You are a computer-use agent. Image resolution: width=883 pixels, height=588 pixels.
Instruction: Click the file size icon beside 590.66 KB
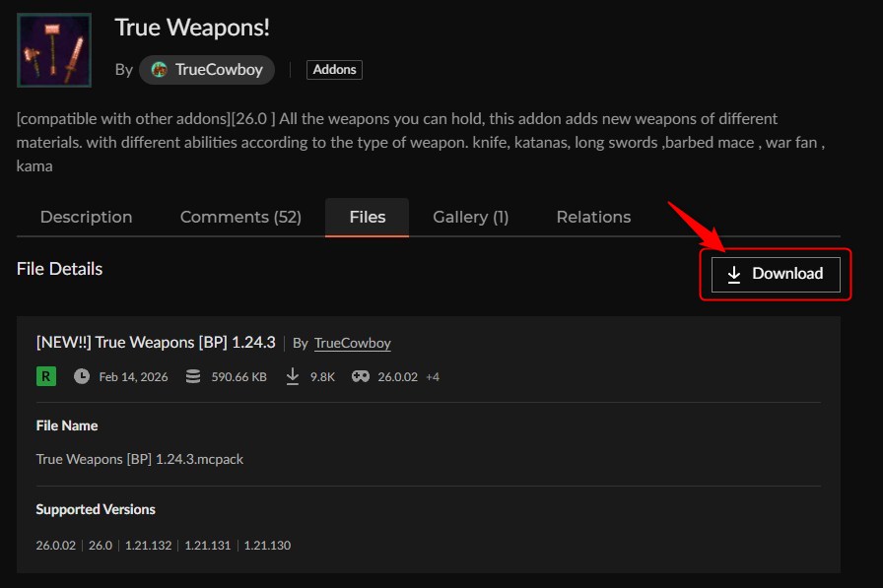coord(193,376)
